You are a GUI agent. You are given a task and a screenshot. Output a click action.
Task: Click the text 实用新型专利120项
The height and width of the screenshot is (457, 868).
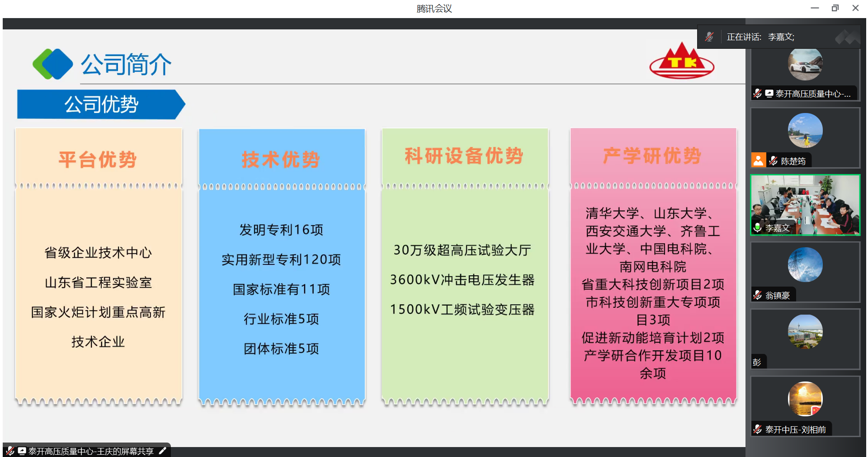(x=281, y=260)
